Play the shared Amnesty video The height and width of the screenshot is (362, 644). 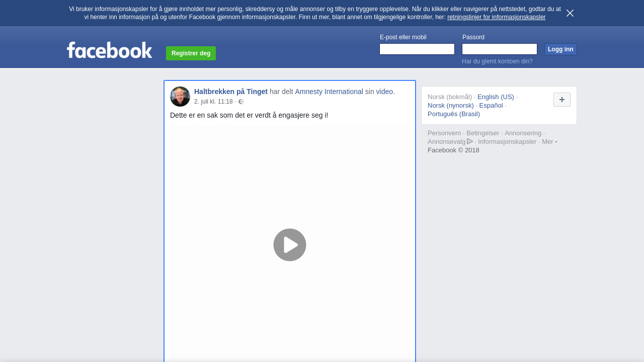[290, 245]
